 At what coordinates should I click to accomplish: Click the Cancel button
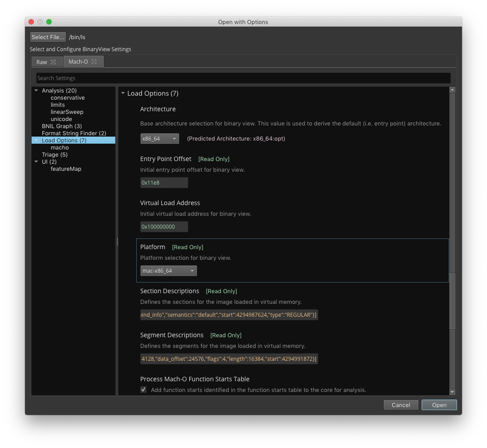[401, 405]
